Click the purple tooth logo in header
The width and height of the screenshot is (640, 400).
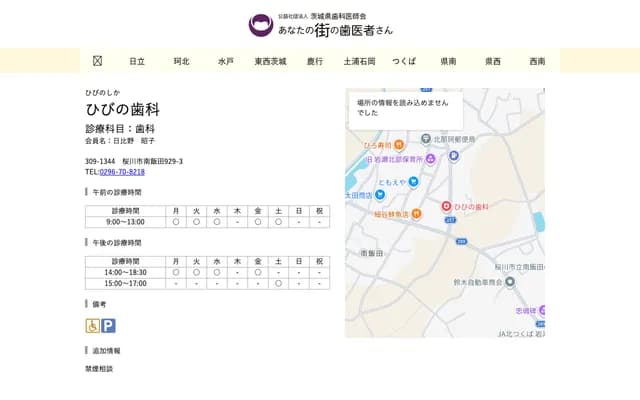point(260,25)
